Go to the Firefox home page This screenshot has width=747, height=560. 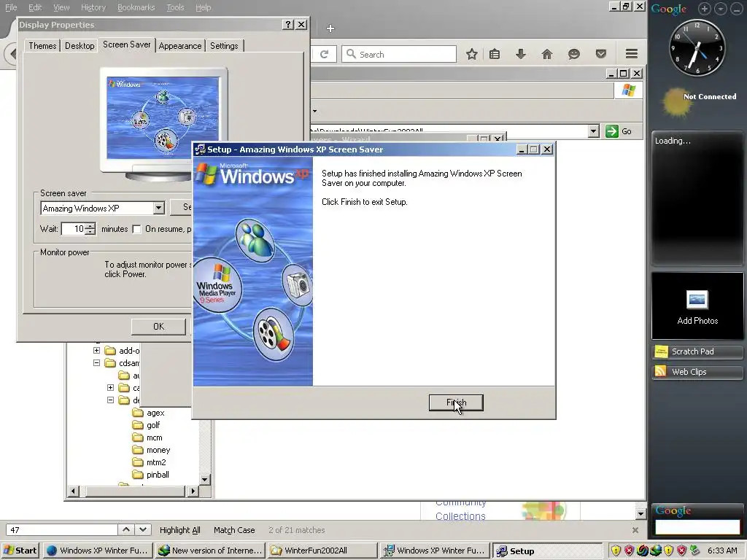point(547,54)
